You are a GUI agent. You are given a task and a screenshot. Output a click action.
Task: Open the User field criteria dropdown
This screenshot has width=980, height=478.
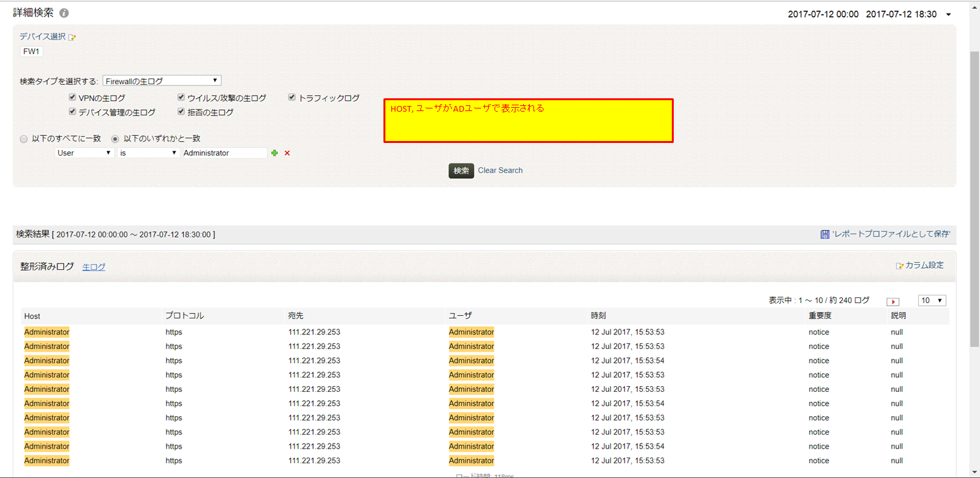84,153
